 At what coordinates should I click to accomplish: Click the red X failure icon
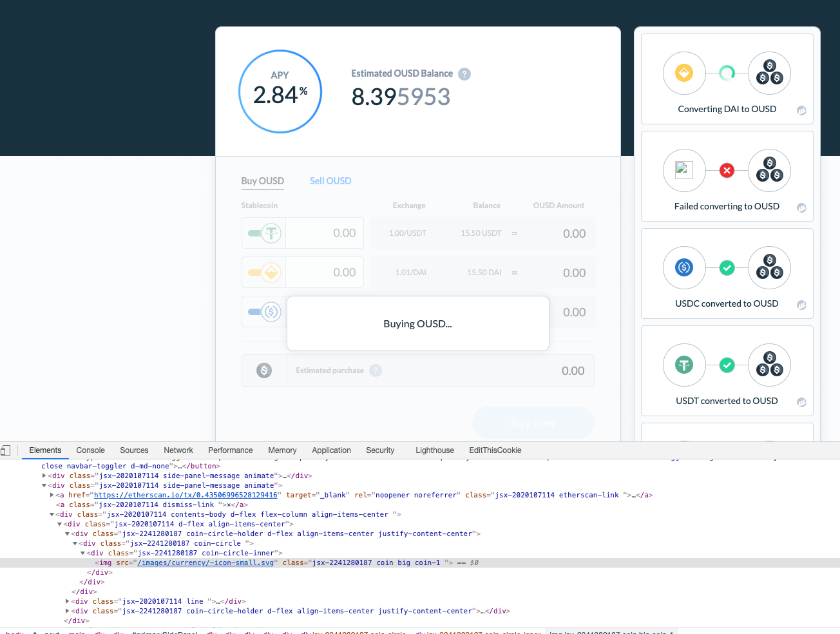(727, 171)
